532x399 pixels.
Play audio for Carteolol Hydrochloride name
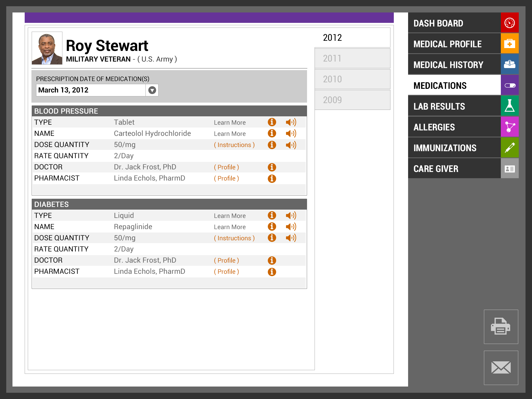[291, 134]
